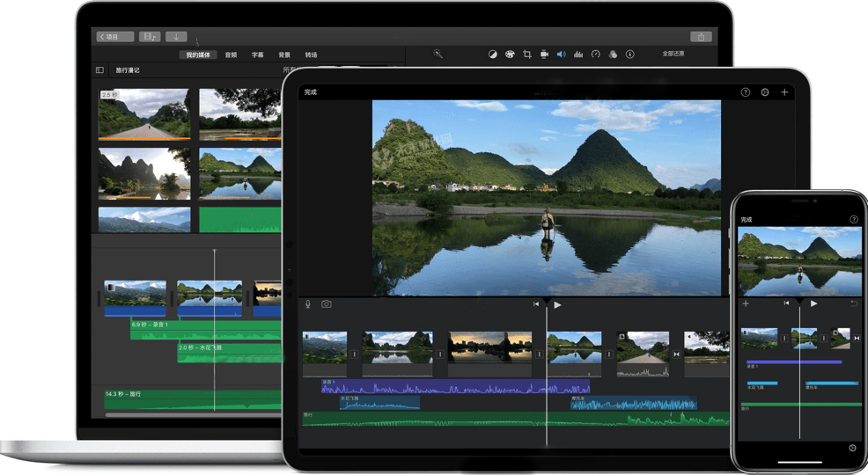Select the 2.0 秒 水花飞溅 audio clip on MacBook
Screen dimensions: 868x475
click(x=229, y=352)
